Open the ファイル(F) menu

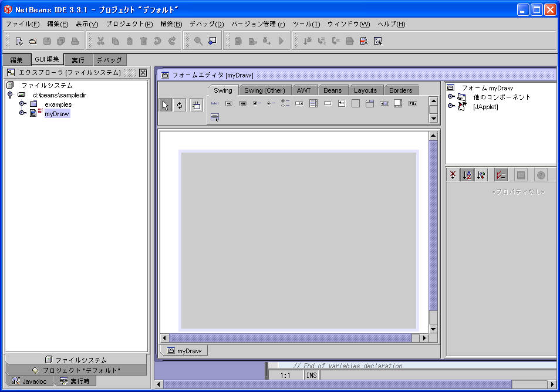point(22,24)
